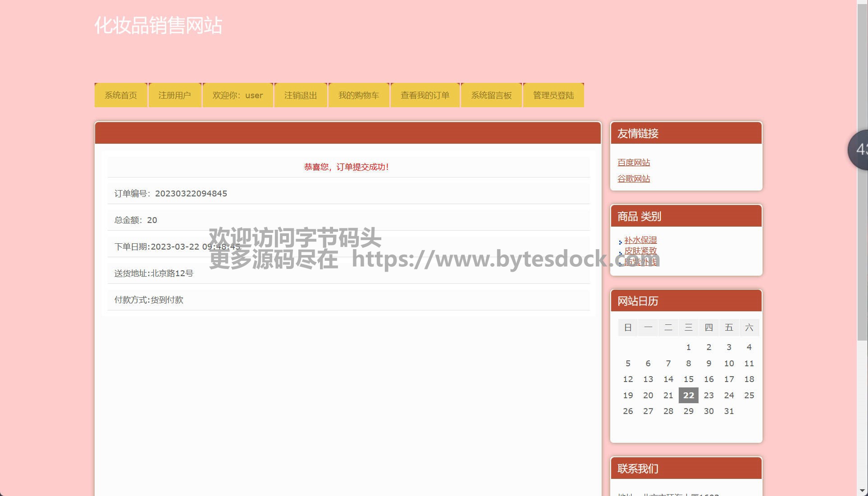Viewport: 868px width, 496px height.
Task: Click the 化妆品销售网站 site title
Action: (158, 25)
